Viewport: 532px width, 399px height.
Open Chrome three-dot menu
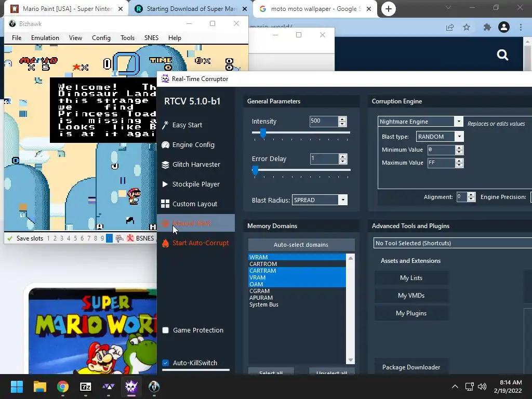521,27
